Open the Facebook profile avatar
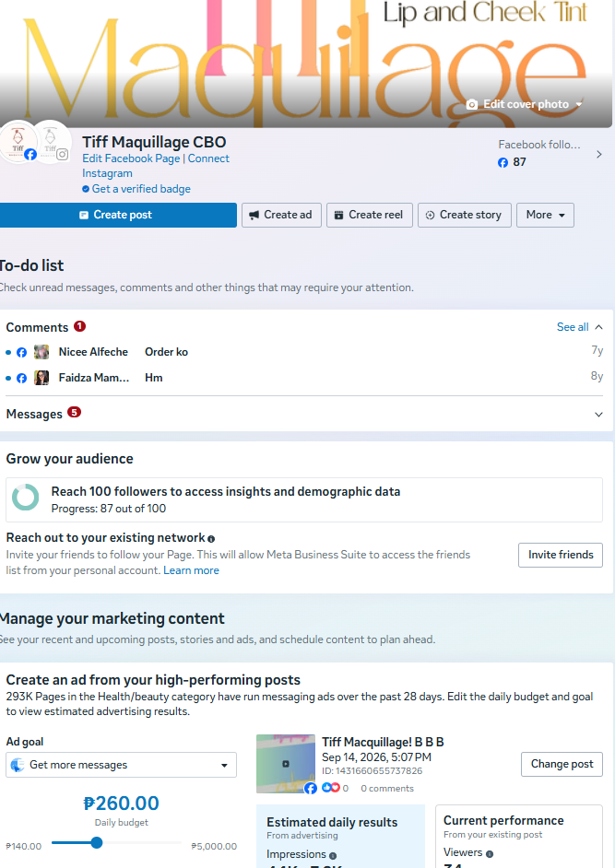The image size is (615, 868). click(x=18, y=142)
